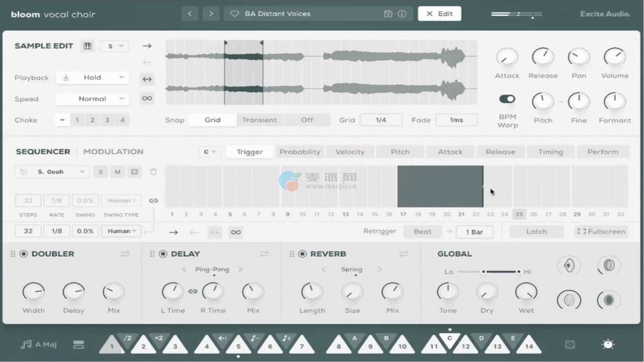Solo the lane with S button
The image size is (644, 362).
(101, 172)
